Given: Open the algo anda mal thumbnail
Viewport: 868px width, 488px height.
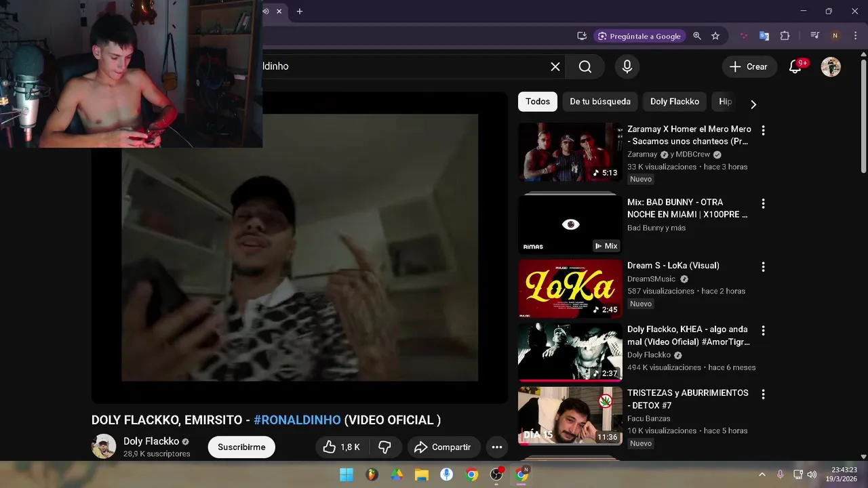Looking at the screenshot, I should pos(570,352).
